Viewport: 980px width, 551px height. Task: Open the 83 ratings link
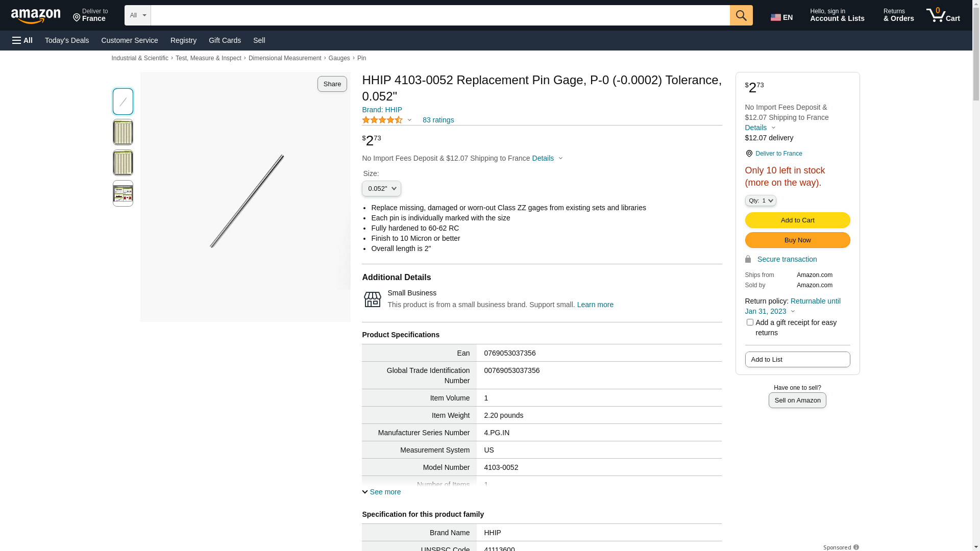pyautogui.click(x=438, y=120)
